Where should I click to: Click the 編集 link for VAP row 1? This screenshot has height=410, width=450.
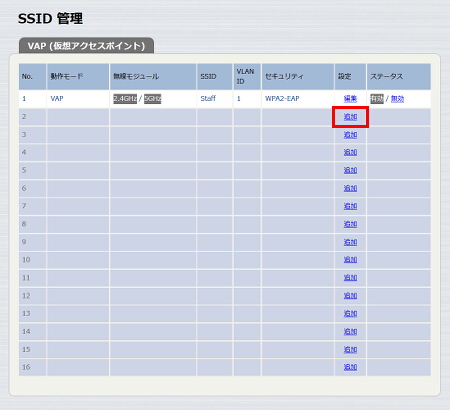coord(350,99)
